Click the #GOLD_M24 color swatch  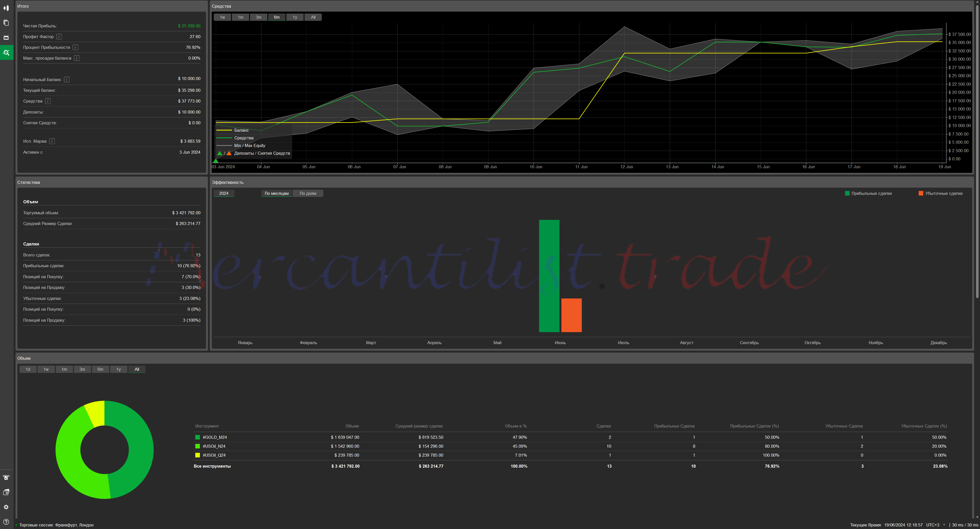click(x=197, y=437)
